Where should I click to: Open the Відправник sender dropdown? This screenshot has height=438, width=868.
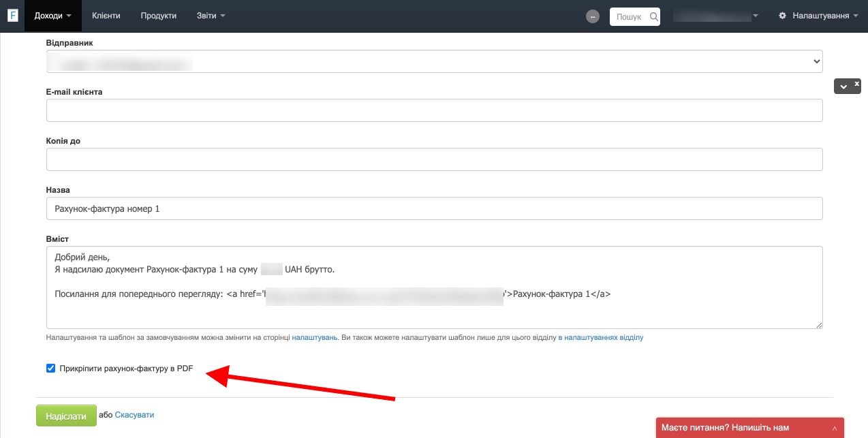pyautogui.click(x=435, y=61)
